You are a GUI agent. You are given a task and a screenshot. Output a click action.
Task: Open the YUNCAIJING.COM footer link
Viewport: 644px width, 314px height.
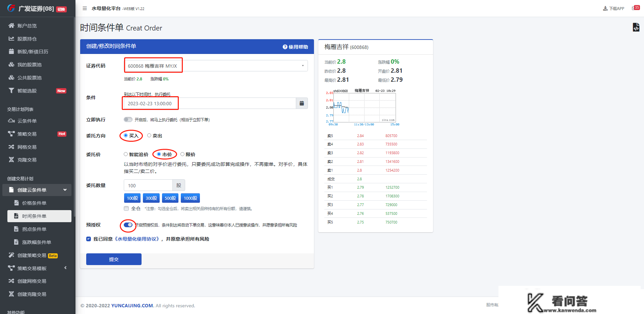click(132, 306)
